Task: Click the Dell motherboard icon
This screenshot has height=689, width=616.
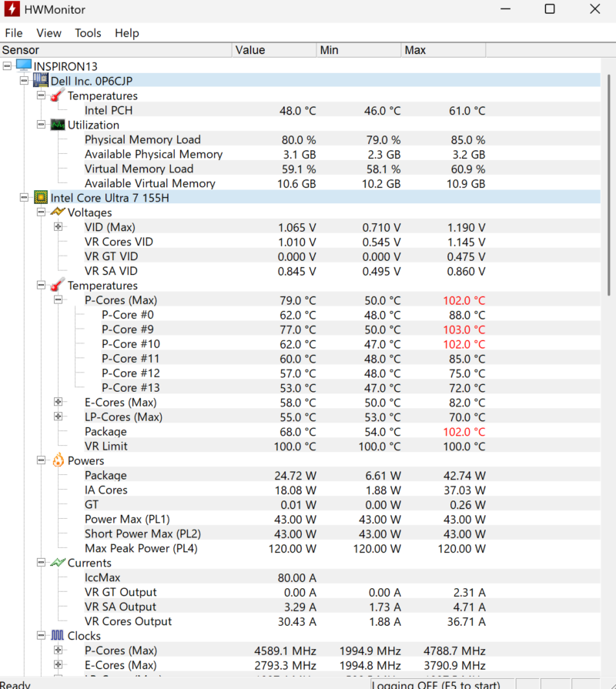Action: click(41, 81)
